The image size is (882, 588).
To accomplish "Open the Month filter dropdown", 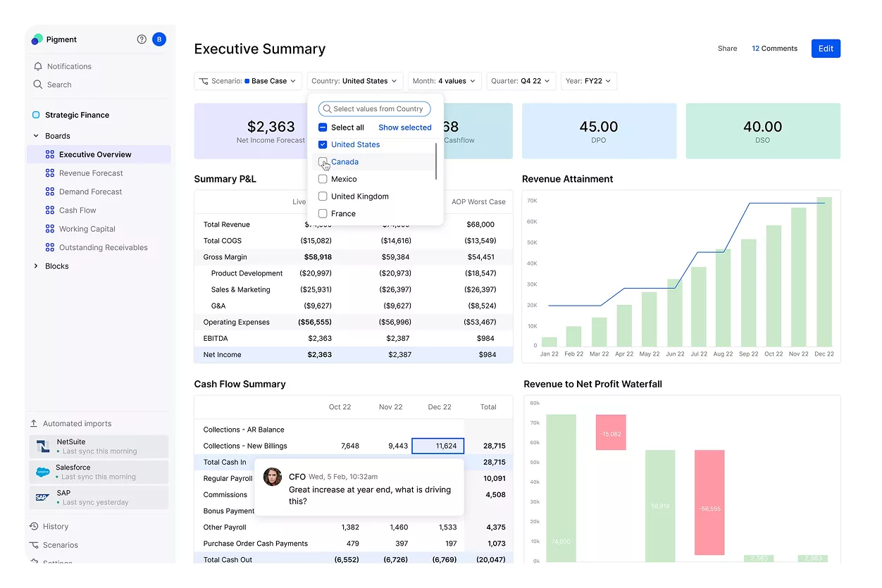I will 445,81.
